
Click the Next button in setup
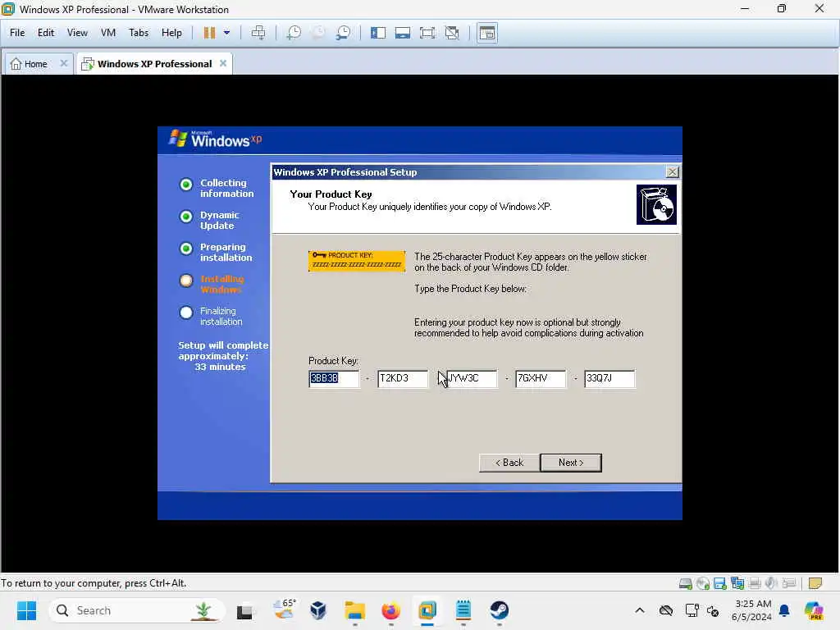571,463
